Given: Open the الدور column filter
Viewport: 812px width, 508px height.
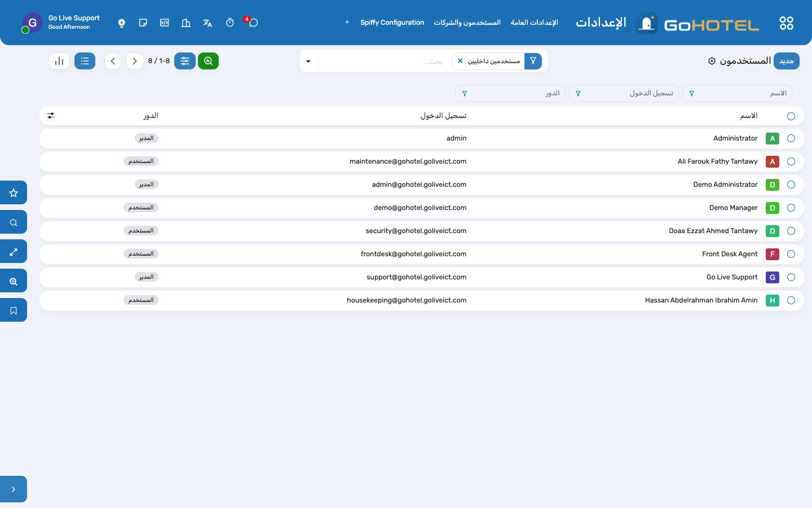Looking at the screenshot, I should coord(510,93).
